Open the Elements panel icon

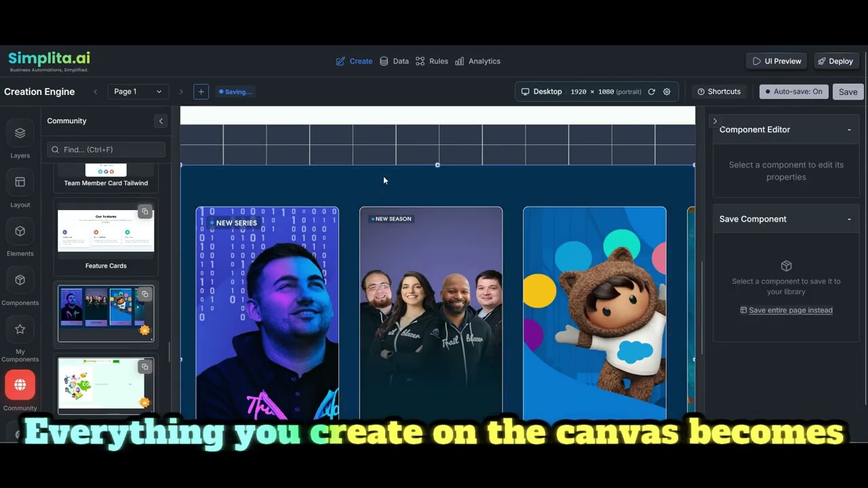coord(20,231)
